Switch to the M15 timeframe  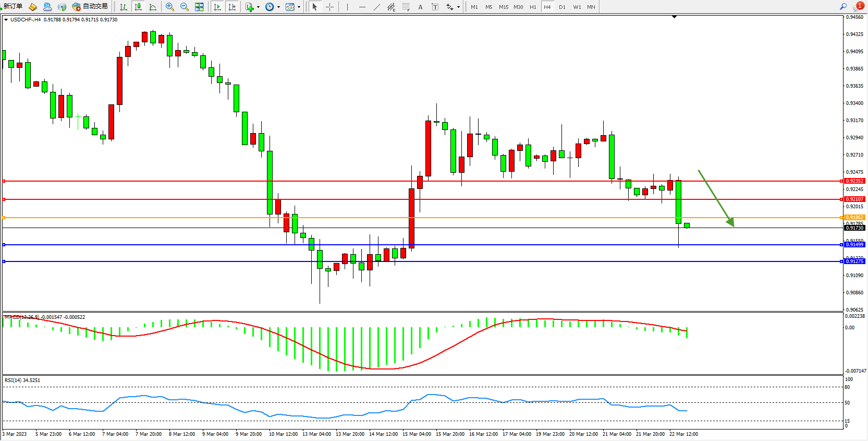[504, 7]
